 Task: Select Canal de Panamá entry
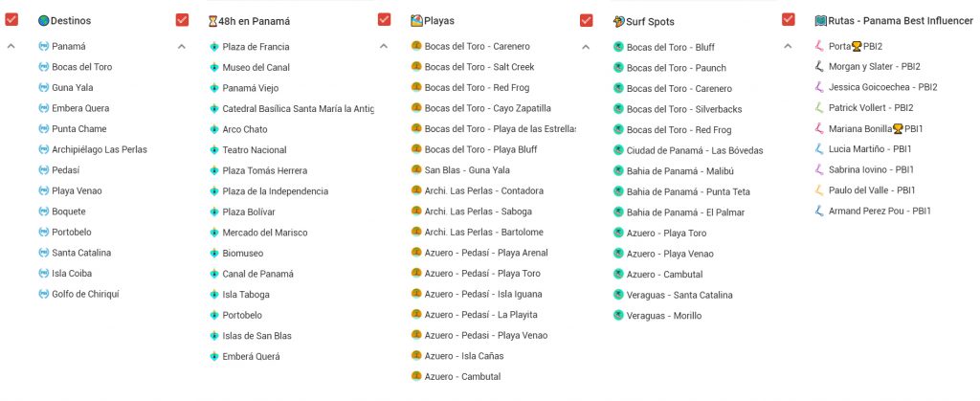257,274
